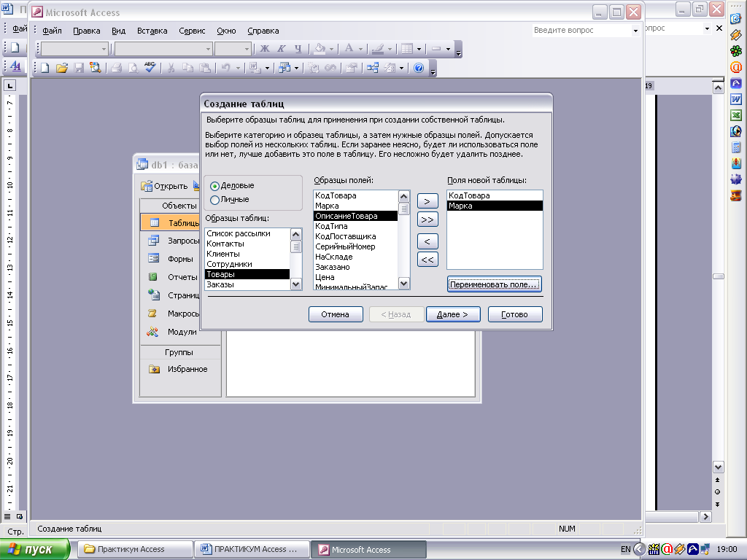The height and width of the screenshot is (560, 747).
Task: Open the Справка menu
Action: coord(263,31)
